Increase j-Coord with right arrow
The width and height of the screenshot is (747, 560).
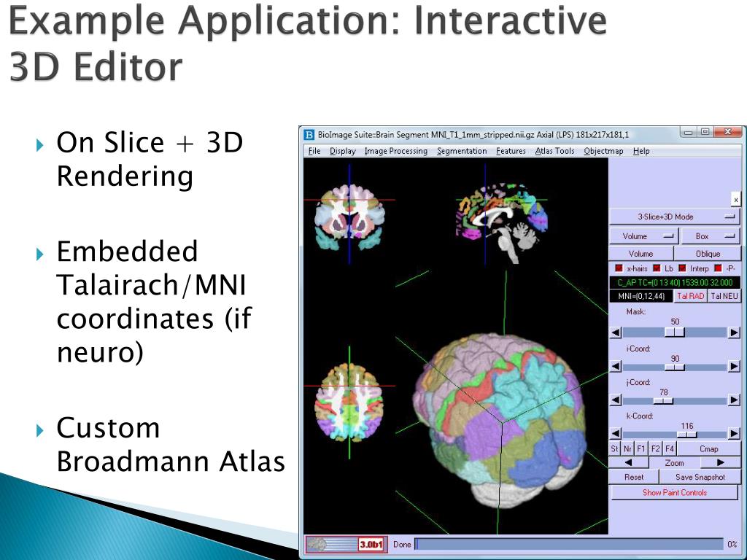(x=734, y=400)
